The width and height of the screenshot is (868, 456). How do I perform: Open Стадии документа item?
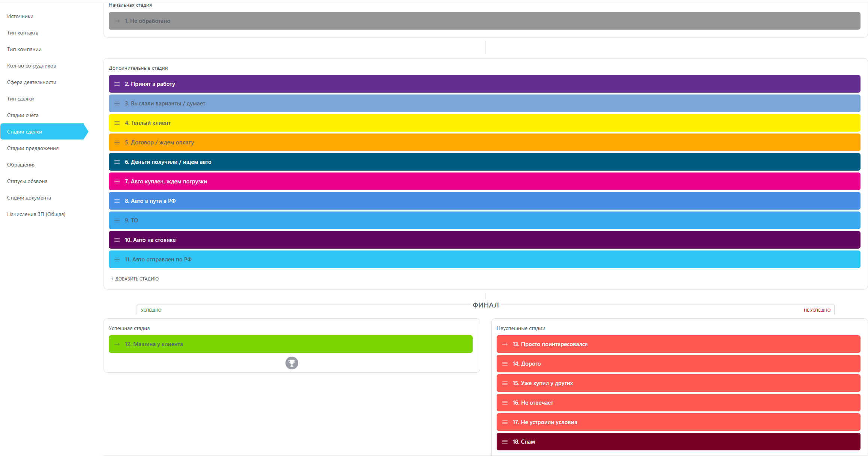[x=29, y=198]
